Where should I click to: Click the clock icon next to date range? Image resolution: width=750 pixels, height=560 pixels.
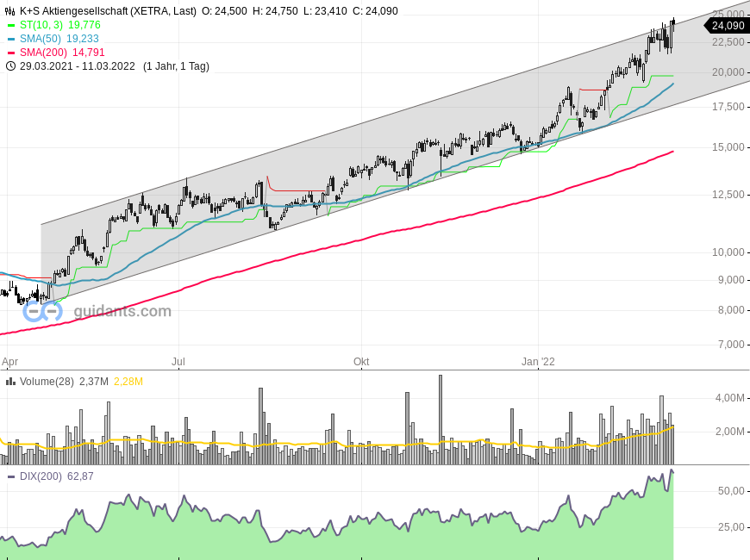(10, 66)
